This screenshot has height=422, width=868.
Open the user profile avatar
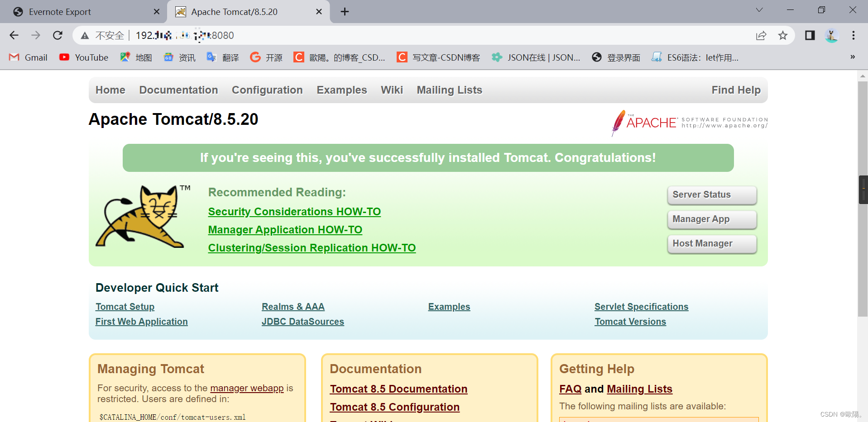click(x=831, y=35)
